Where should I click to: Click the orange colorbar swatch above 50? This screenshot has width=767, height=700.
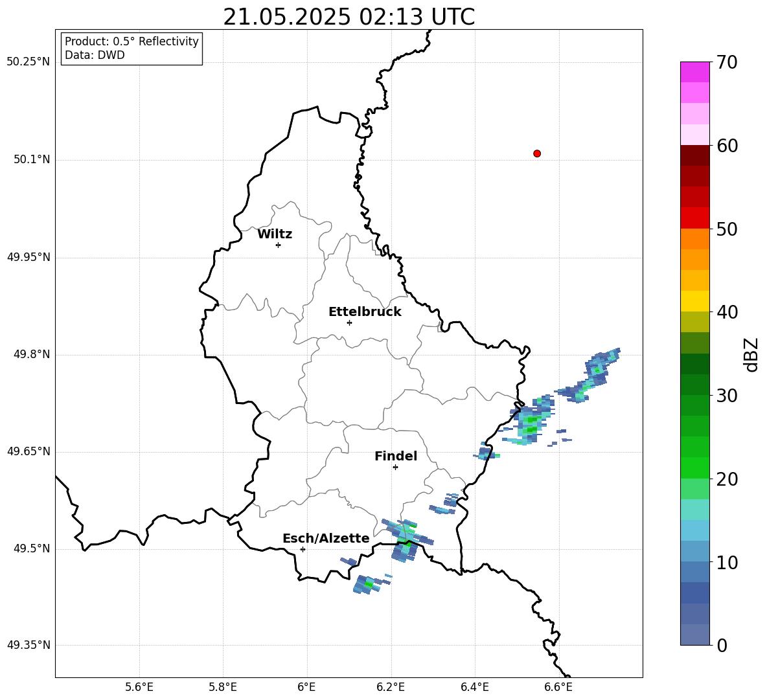tap(695, 239)
